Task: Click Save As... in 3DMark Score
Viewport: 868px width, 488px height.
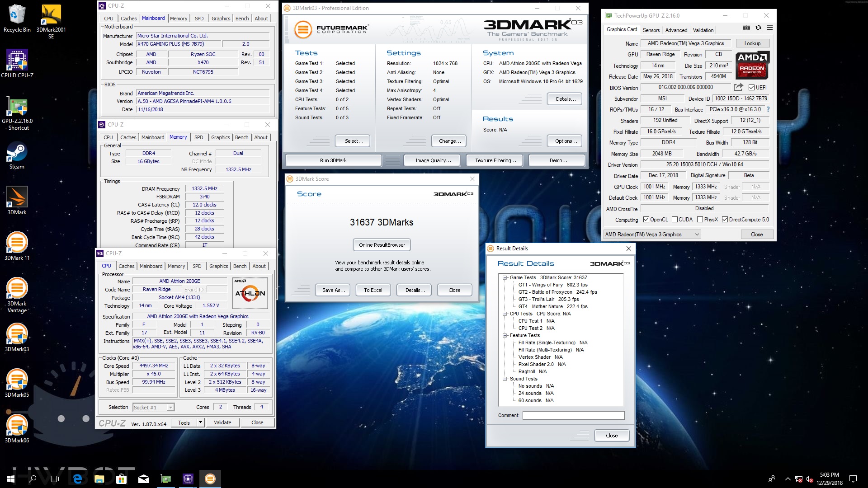Action: (x=334, y=290)
